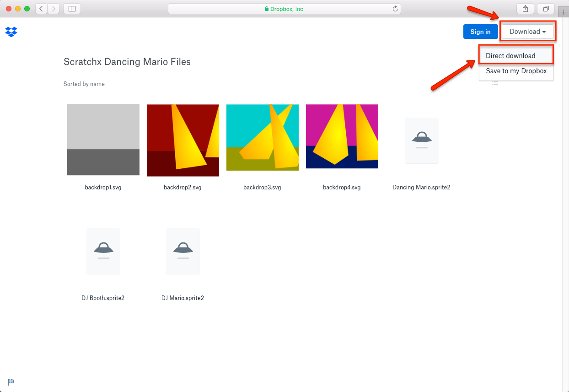This screenshot has width=569, height=392.
Task: Open the DJ Mario.sprite2 file icon
Action: click(x=183, y=251)
